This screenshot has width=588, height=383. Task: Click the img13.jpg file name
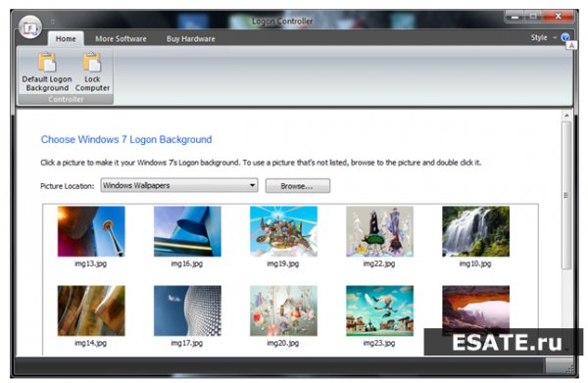point(91,263)
